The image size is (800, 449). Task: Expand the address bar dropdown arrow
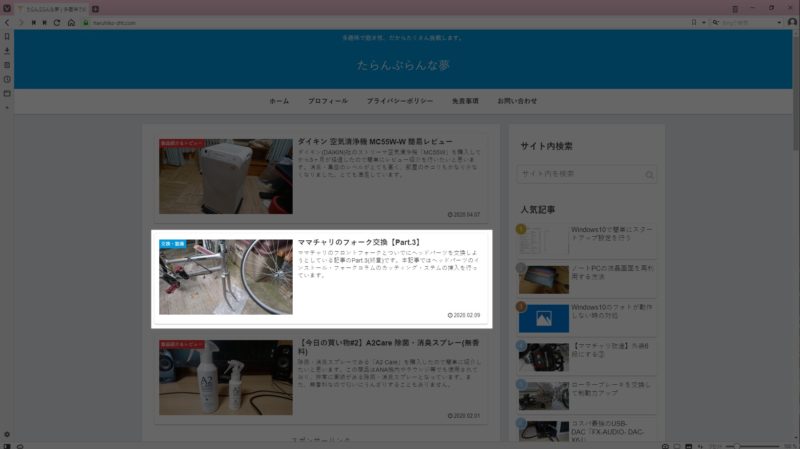[704, 22]
